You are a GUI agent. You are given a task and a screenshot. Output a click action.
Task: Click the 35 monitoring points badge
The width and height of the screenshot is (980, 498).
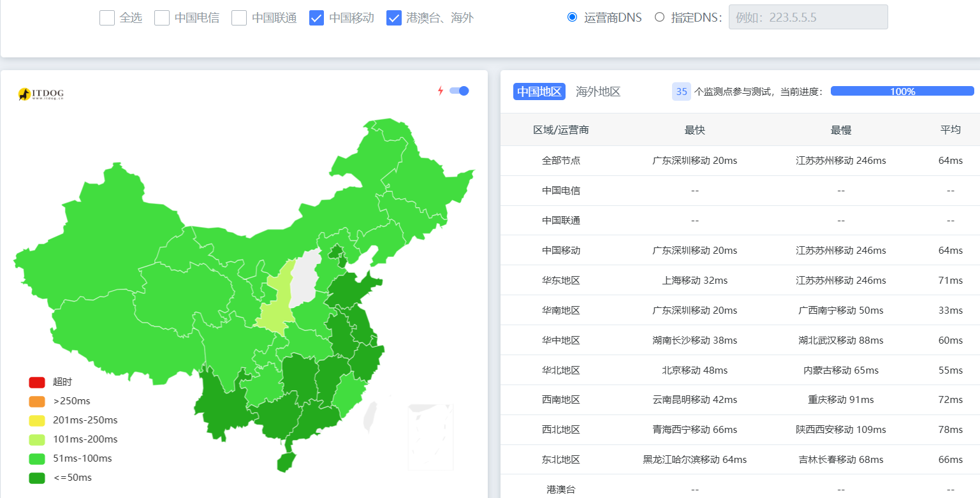(682, 91)
